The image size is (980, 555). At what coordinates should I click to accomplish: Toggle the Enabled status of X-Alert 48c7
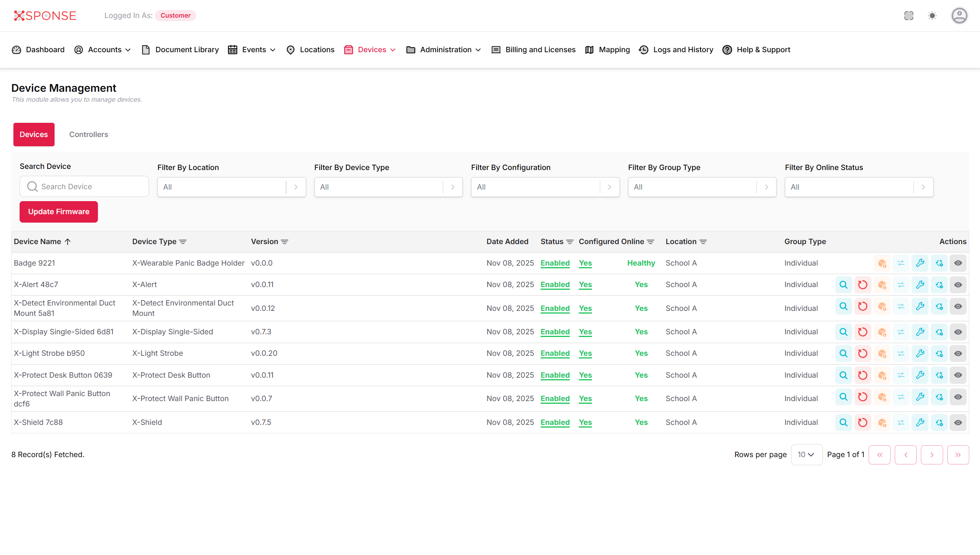tap(555, 284)
